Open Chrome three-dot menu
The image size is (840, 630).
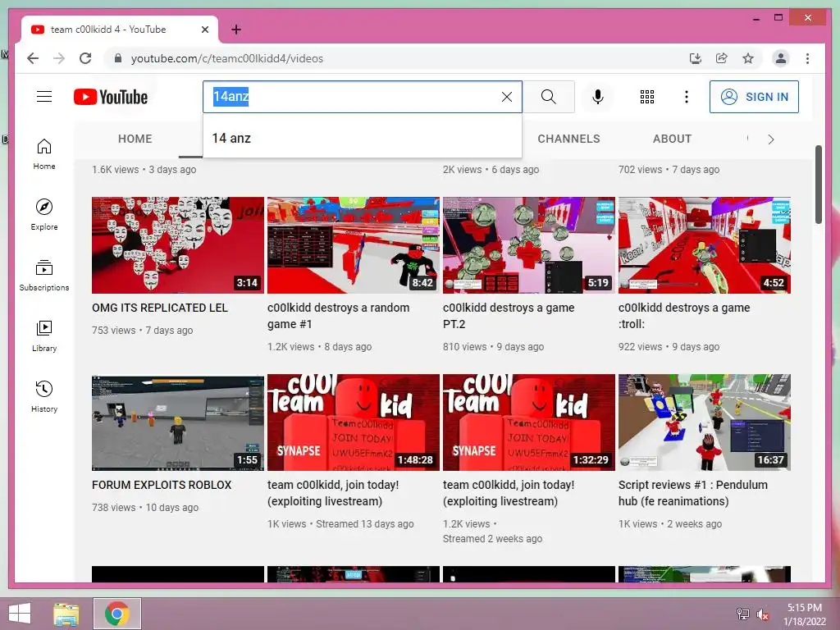click(x=807, y=58)
